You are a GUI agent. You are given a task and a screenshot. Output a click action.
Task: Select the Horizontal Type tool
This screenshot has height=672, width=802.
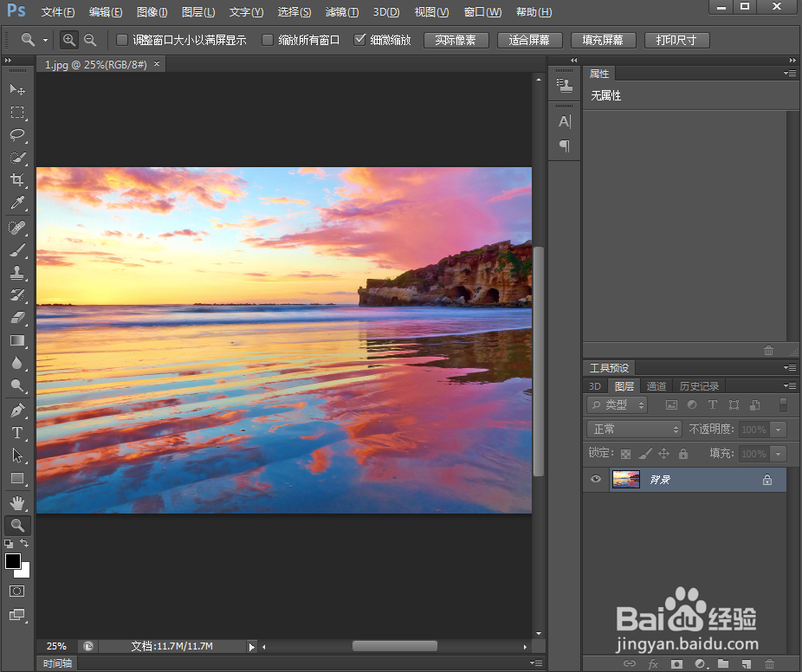tap(17, 433)
